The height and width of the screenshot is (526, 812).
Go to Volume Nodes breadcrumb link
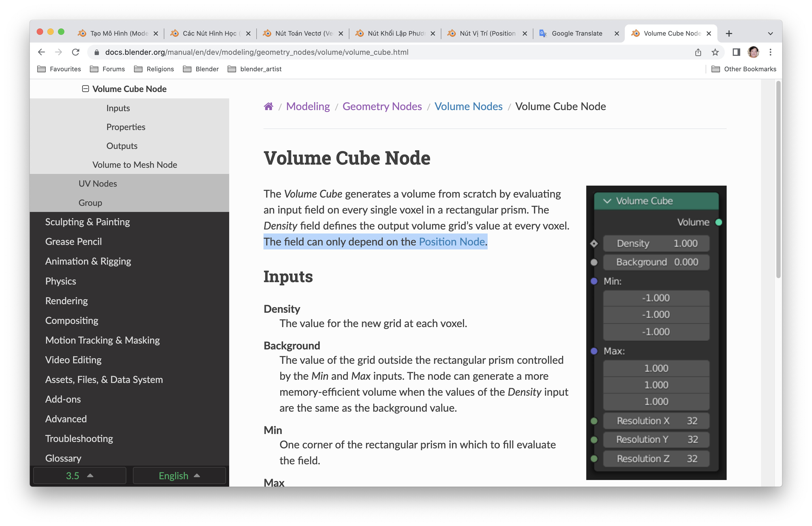(x=468, y=106)
